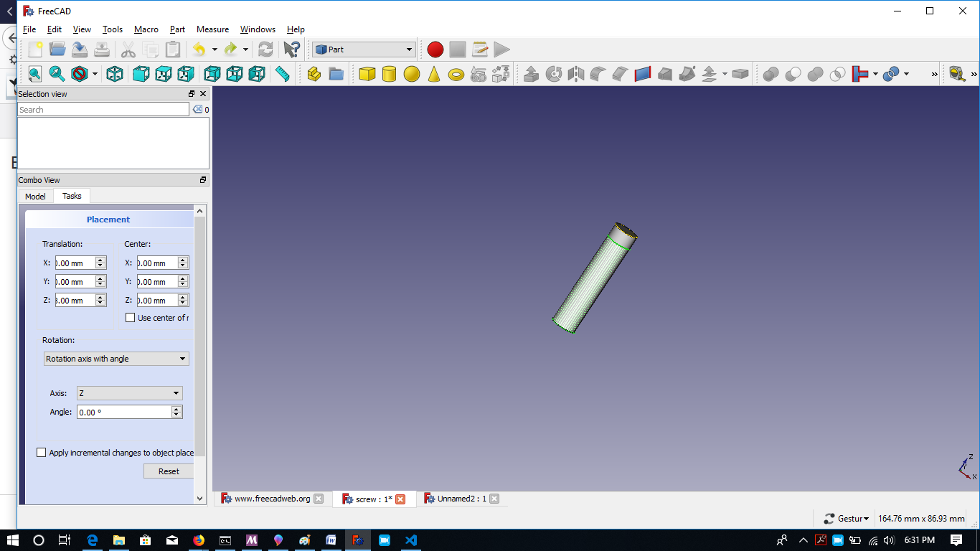Set the front view cube
This screenshot has height=551, width=980.
tap(141, 74)
